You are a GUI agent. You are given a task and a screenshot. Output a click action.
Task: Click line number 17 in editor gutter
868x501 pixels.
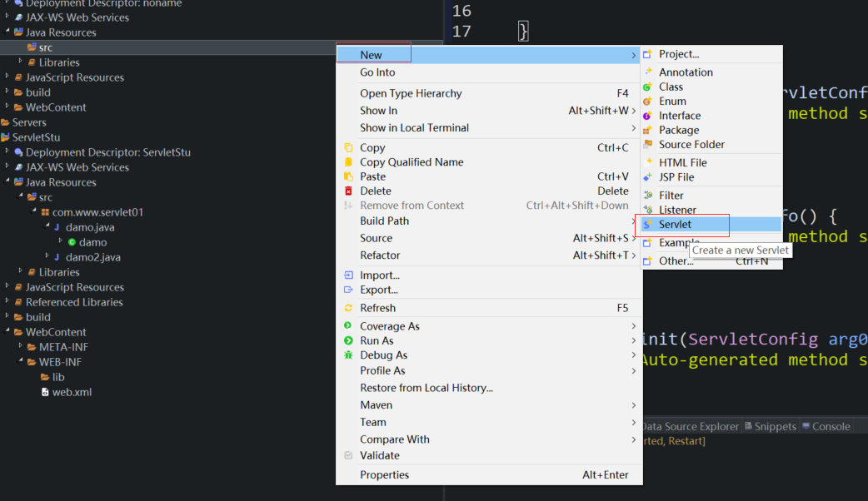(x=461, y=32)
